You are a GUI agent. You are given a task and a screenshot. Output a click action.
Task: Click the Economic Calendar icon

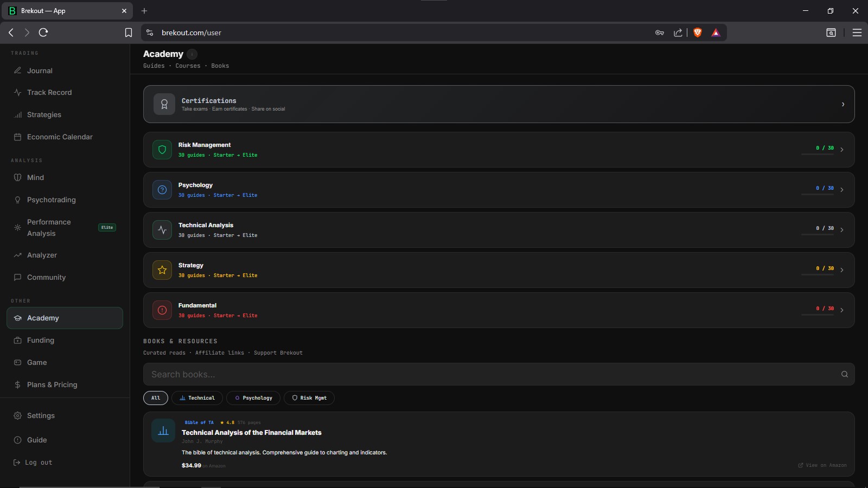coord(17,137)
